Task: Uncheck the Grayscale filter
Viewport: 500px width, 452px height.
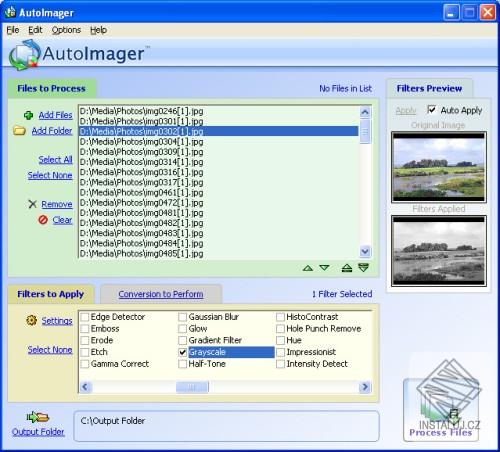Action: click(183, 352)
